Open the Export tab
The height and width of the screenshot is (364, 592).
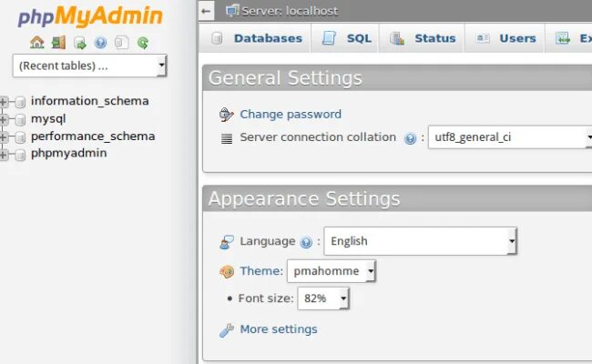569,38
